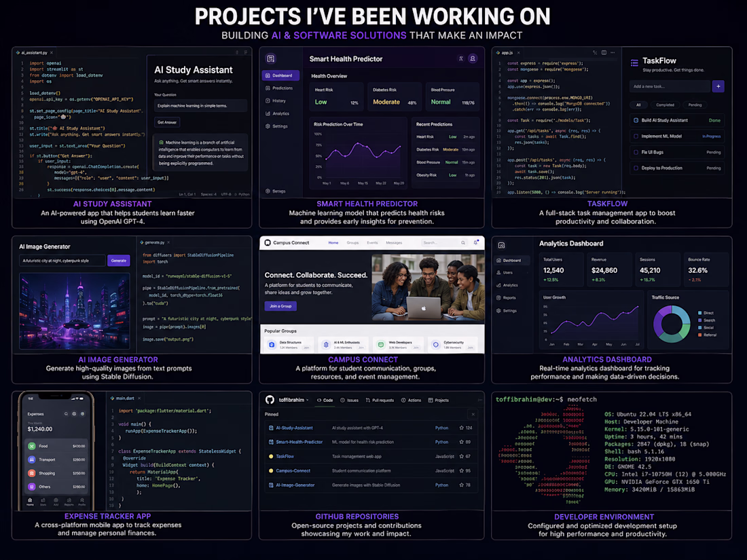Open the Events tab in Campus Connect

(372, 243)
